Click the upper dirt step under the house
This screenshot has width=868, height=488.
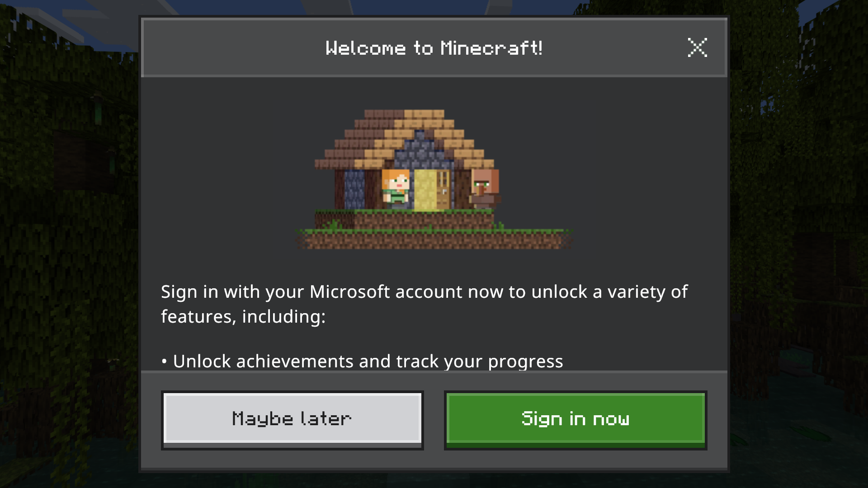[405, 220]
